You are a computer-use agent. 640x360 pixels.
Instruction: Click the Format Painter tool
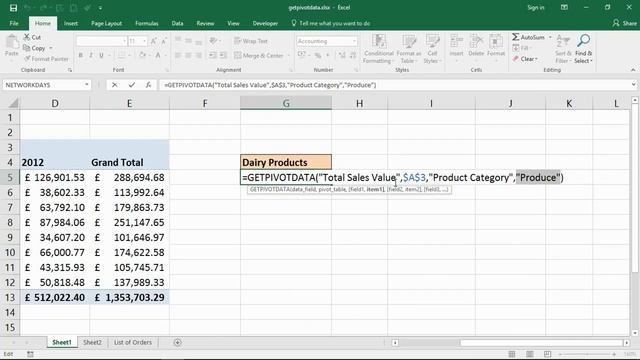click(46, 59)
